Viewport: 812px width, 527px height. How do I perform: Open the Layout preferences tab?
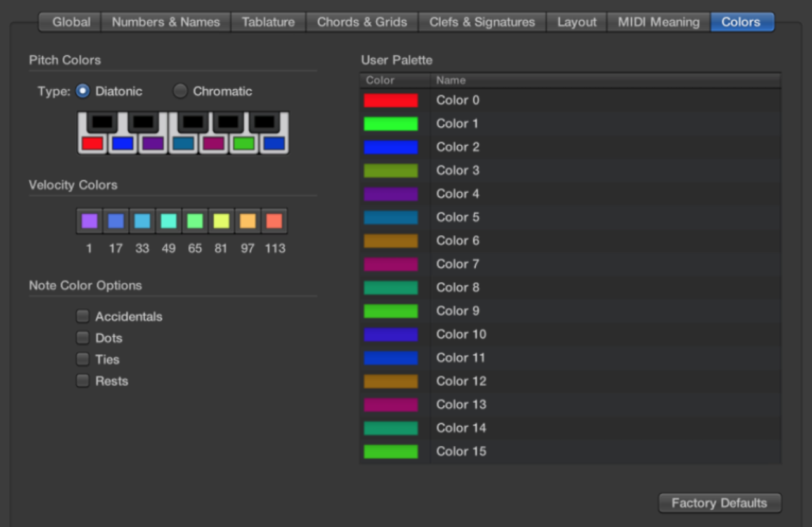pos(575,22)
